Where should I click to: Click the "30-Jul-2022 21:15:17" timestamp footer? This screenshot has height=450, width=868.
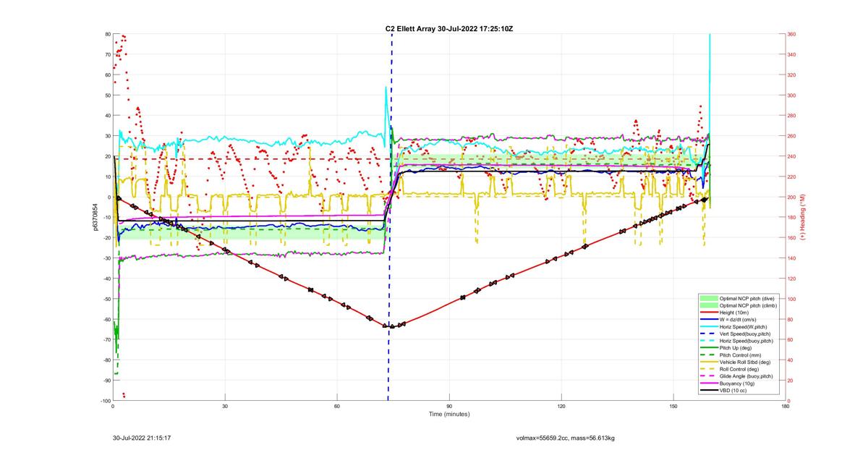(x=142, y=438)
